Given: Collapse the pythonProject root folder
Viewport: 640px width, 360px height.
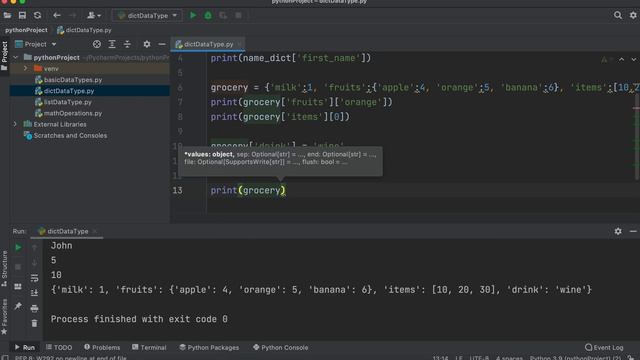Looking at the screenshot, I should pos(16,58).
